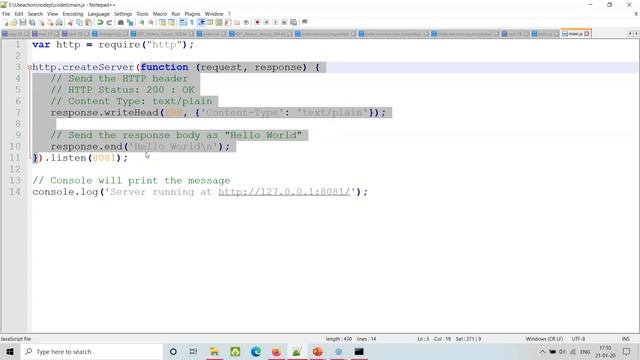Open Microsoft Edge from taskbar
The width and height of the screenshot is (640, 360).
[x=256, y=351]
